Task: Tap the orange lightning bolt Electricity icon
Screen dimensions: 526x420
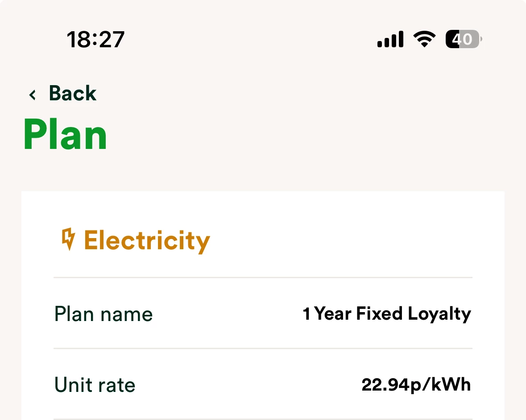Action: [x=68, y=239]
